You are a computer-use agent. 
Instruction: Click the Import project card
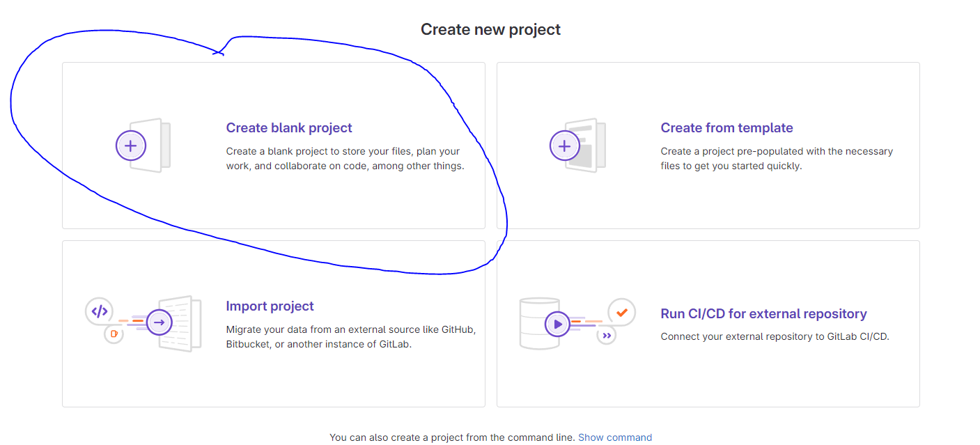coord(274,323)
